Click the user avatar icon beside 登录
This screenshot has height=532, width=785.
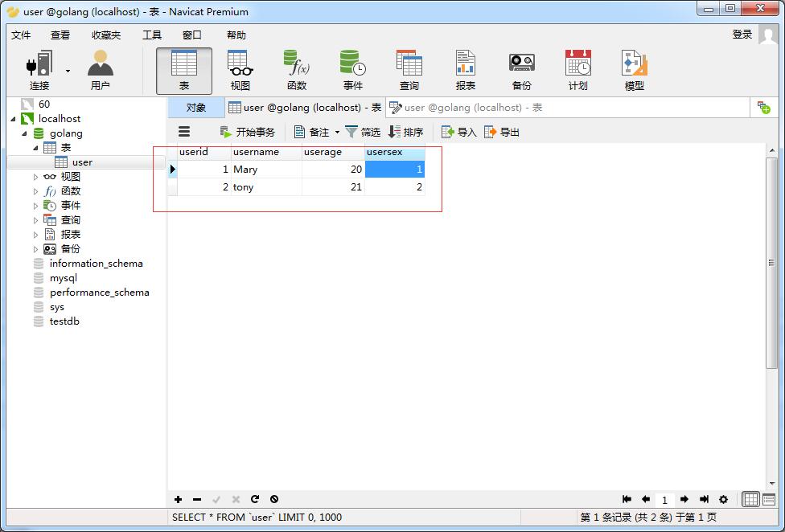tap(767, 35)
